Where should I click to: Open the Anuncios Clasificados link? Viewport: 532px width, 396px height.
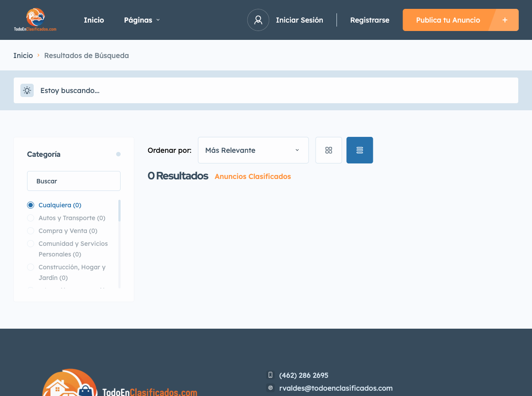tap(252, 176)
